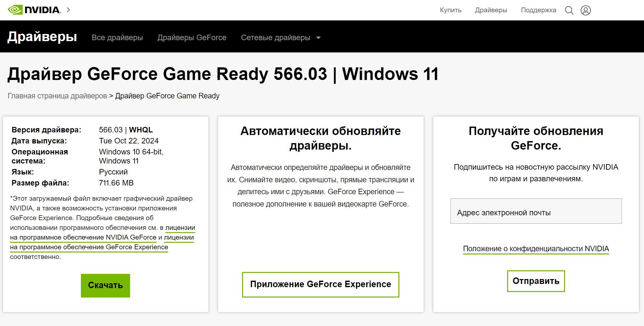The width and height of the screenshot is (644, 326).
Task: Expand the Сетевые драйверы dropdown arrow
Action: click(318, 38)
